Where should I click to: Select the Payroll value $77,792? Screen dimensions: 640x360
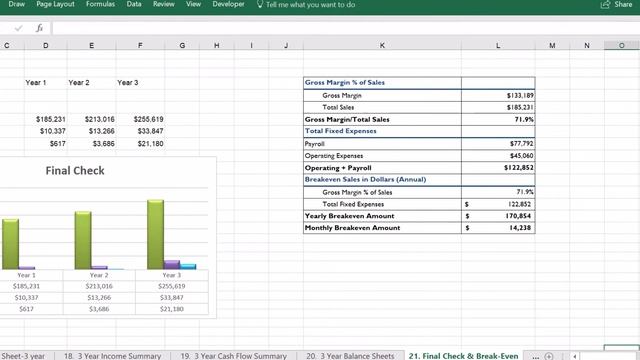498,144
